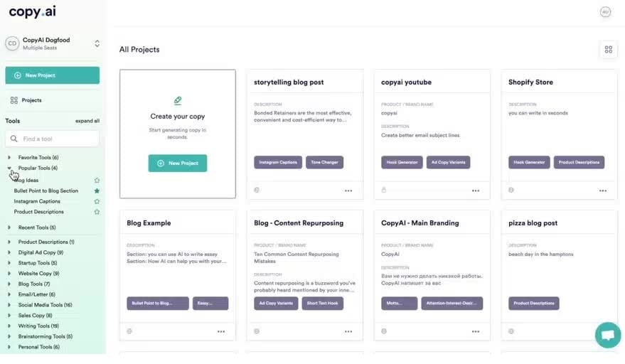
Task: Open the chat support bubble icon
Action: coord(607,335)
